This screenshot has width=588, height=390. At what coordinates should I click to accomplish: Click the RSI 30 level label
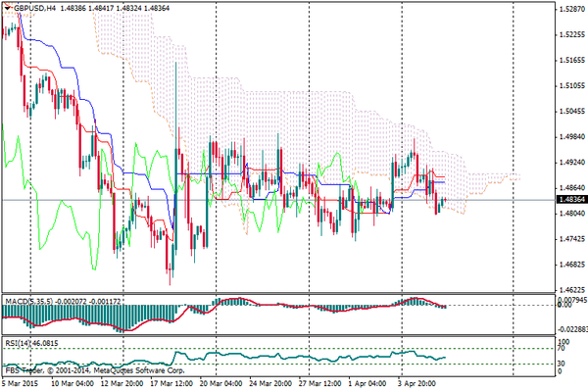point(562,364)
